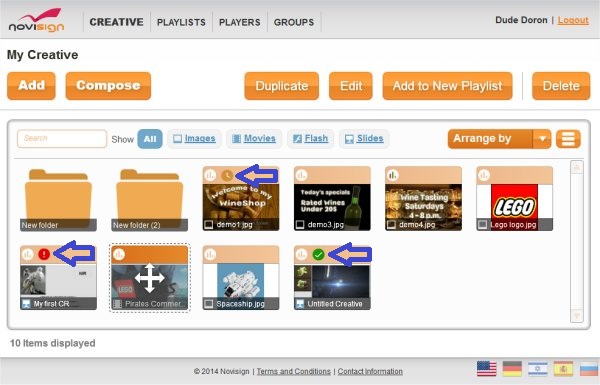Switch to the PLAYLISTS tab
Viewport: 600px width, 385px height.
point(181,22)
